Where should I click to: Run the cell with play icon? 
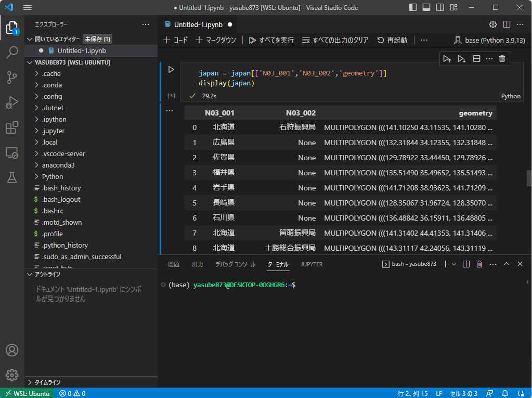click(x=171, y=70)
